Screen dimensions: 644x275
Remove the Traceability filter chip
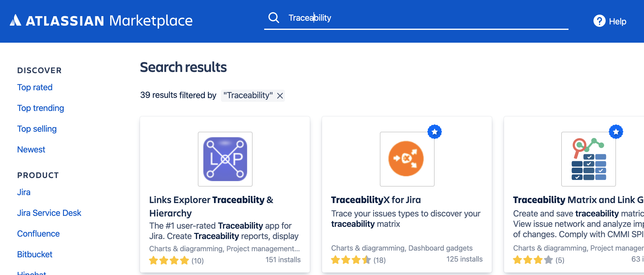click(280, 96)
